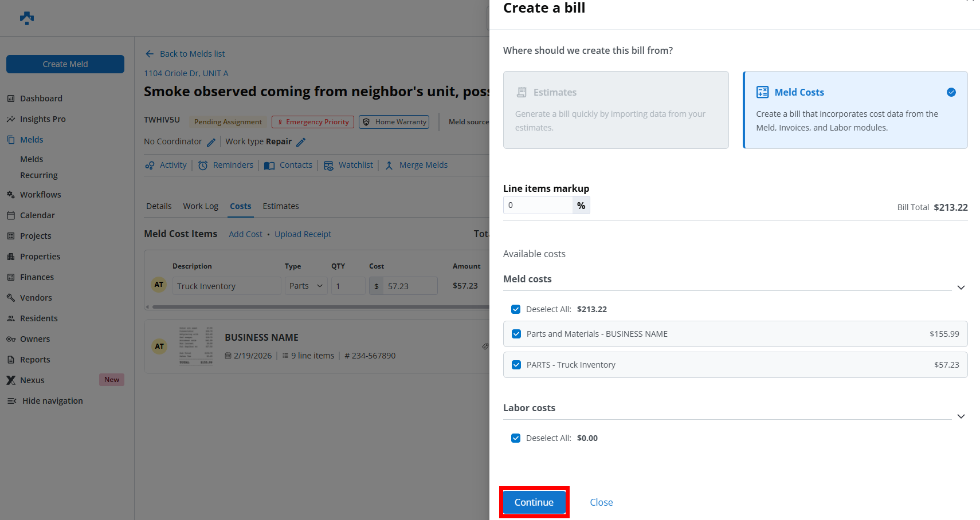This screenshot has height=520, width=980.
Task: Click the Nexus icon in sidebar
Action: [11, 380]
